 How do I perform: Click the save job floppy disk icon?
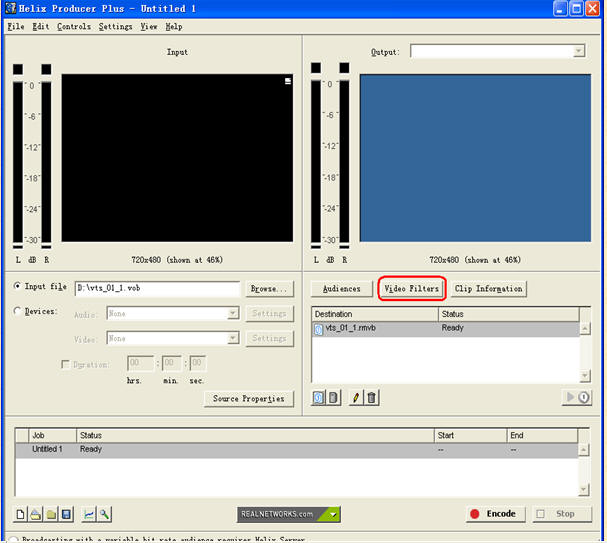click(66, 514)
